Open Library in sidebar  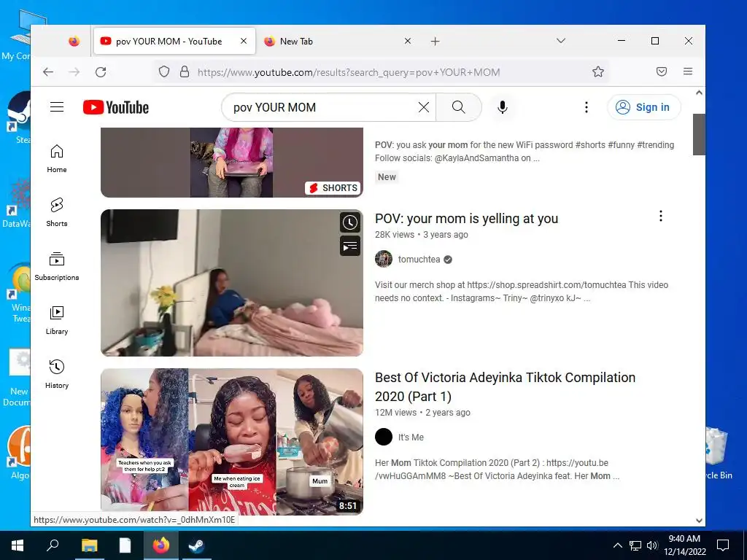pos(57,321)
